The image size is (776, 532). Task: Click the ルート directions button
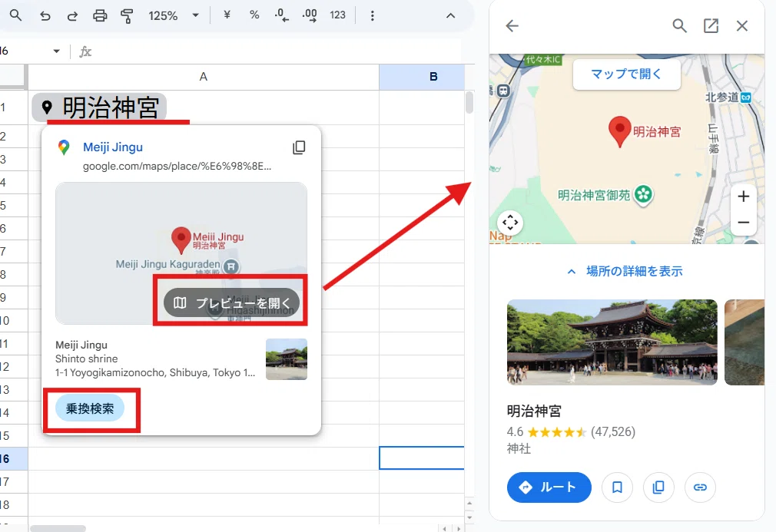[549, 487]
